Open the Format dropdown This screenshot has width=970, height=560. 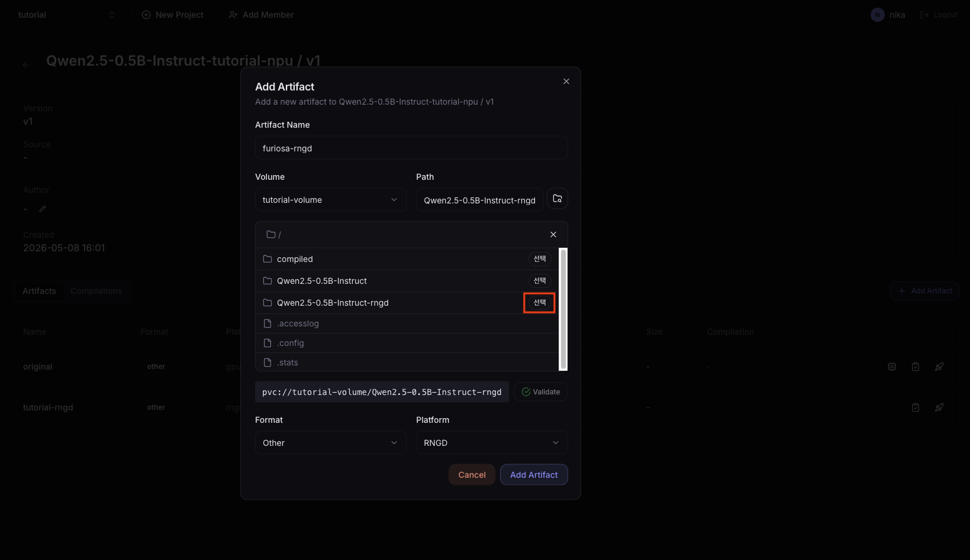[330, 443]
